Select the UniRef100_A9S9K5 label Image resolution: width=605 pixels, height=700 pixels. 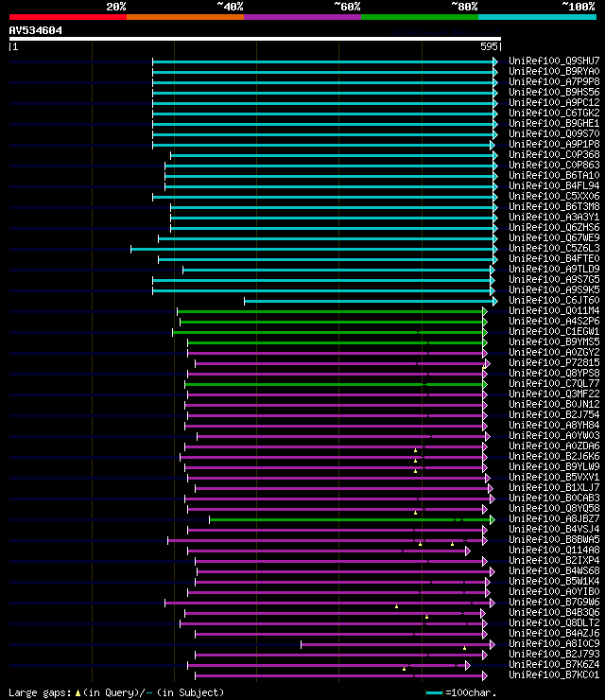554,289
